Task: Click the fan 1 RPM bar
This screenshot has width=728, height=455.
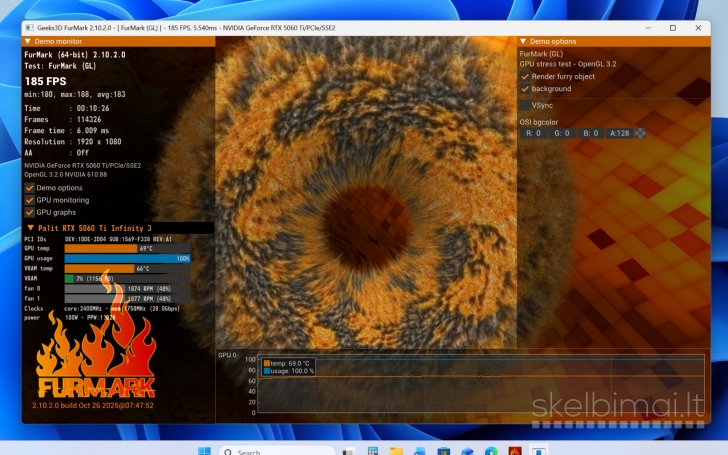Action: [x=127, y=299]
